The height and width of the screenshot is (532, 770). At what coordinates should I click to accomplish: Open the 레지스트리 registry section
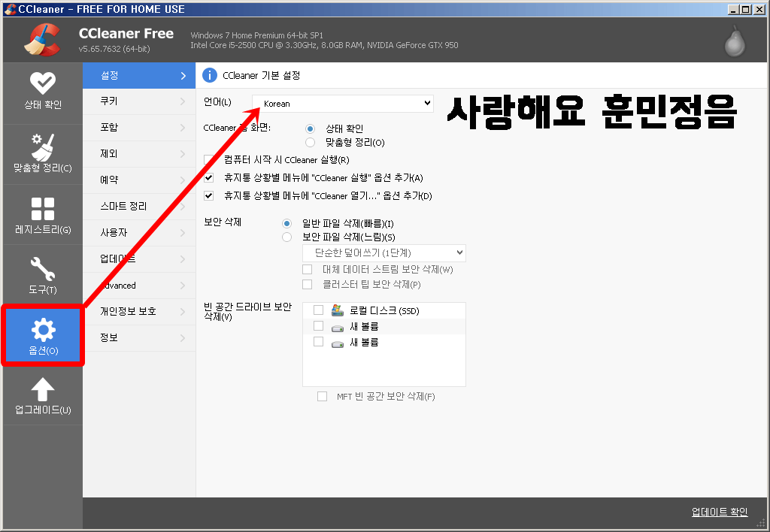click(43, 215)
